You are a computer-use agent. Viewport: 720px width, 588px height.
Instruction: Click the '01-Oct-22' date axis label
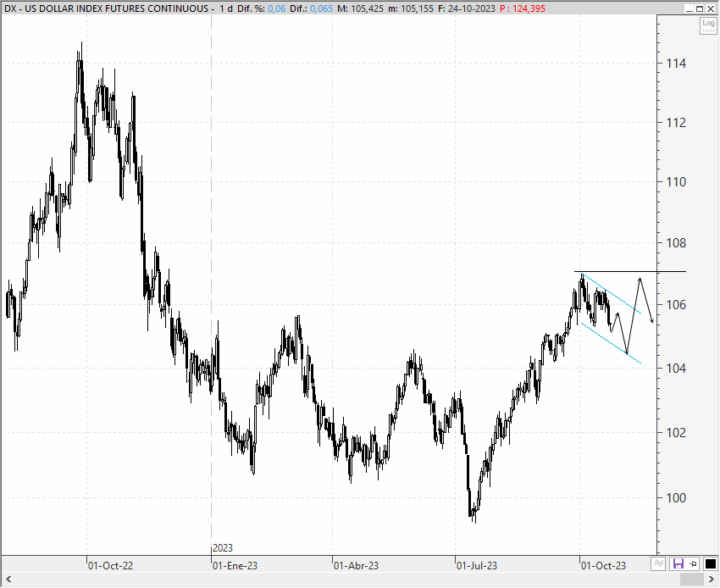110,565
